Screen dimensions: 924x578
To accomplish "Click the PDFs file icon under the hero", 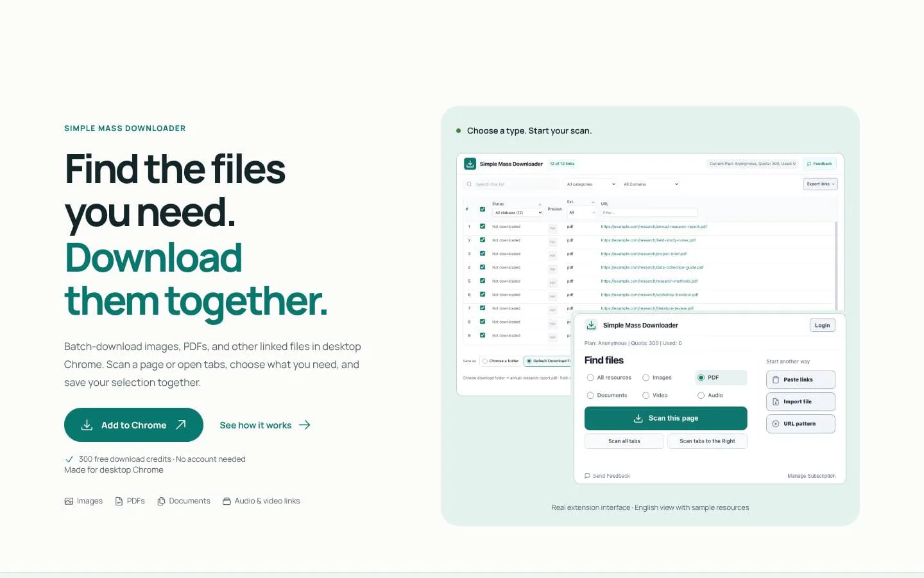I will (x=119, y=501).
